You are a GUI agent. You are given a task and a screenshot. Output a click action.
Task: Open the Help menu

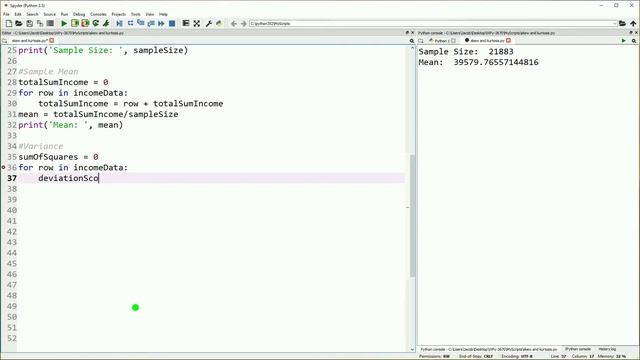163,14
